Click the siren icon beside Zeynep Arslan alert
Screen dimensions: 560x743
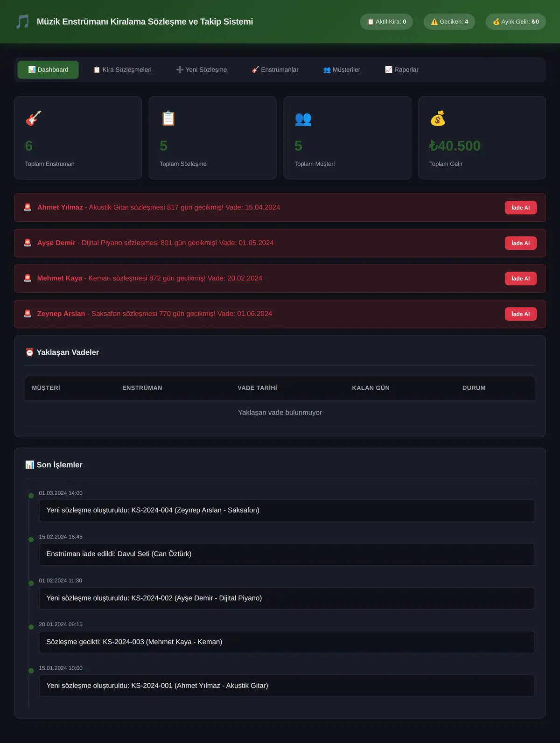click(x=28, y=314)
